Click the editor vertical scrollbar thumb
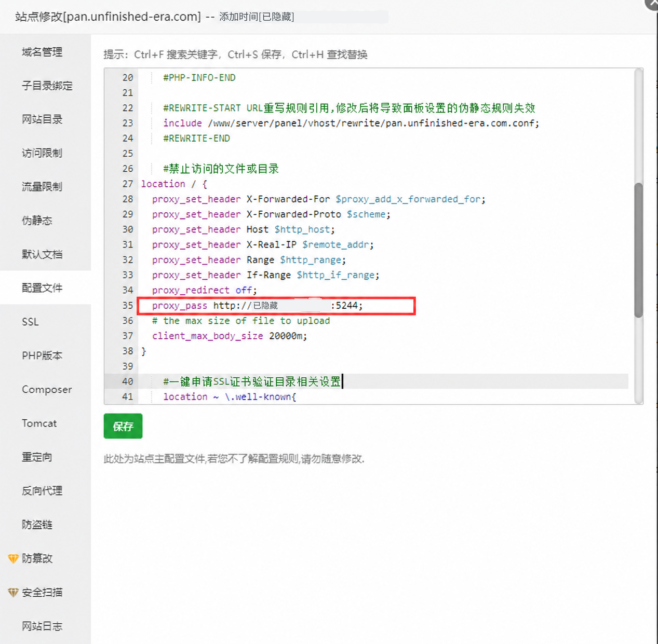The image size is (658, 644). 639,250
